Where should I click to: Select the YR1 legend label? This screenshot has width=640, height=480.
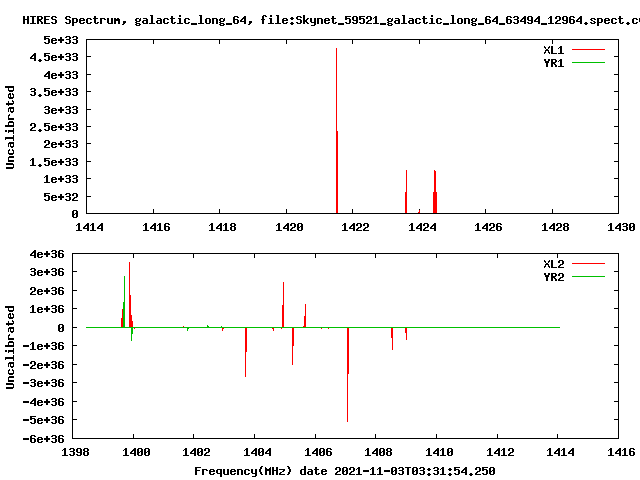click(x=553, y=63)
